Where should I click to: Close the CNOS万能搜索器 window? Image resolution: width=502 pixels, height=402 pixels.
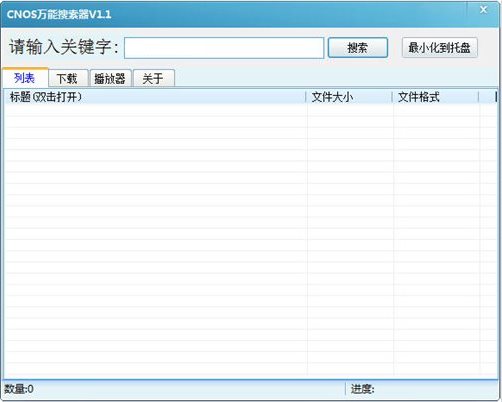point(483,10)
